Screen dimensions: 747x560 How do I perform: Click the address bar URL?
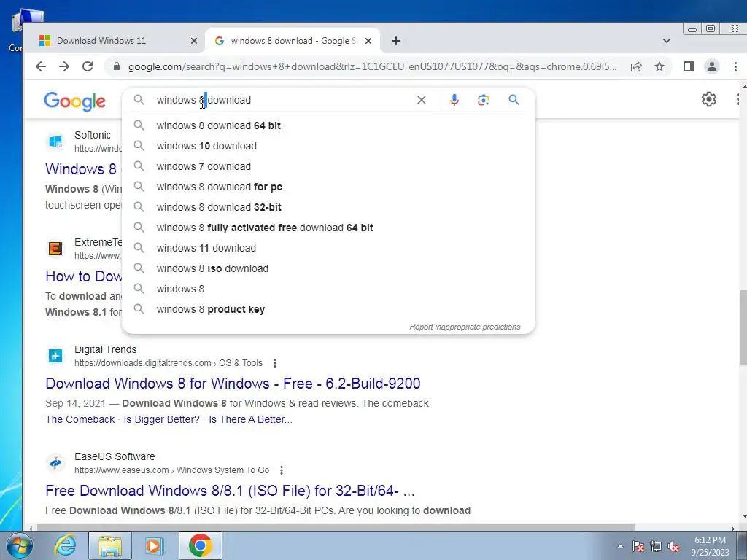pyautogui.click(x=372, y=66)
